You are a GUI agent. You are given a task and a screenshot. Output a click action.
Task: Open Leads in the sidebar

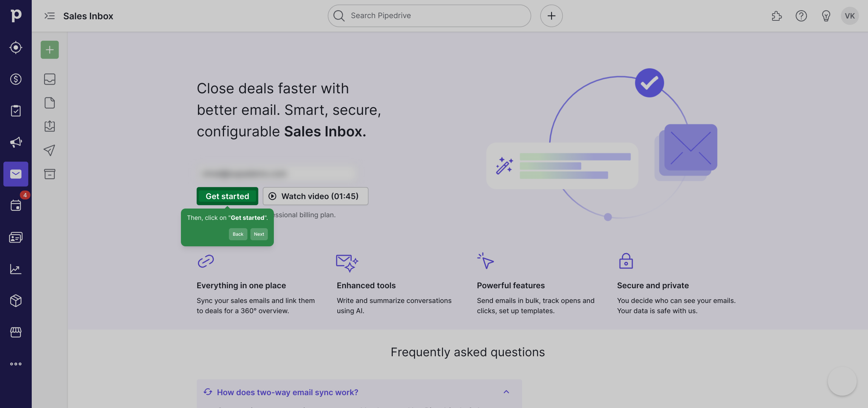click(x=16, y=48)
